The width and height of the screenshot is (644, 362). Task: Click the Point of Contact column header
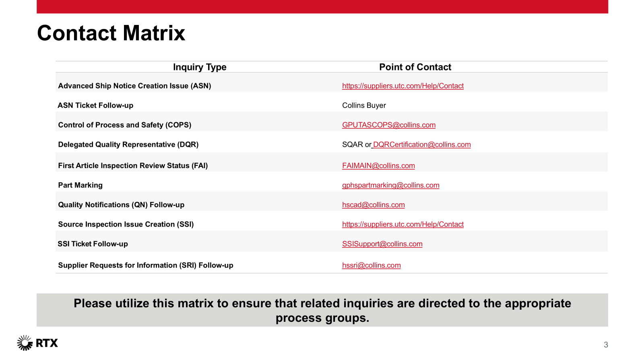415,67
